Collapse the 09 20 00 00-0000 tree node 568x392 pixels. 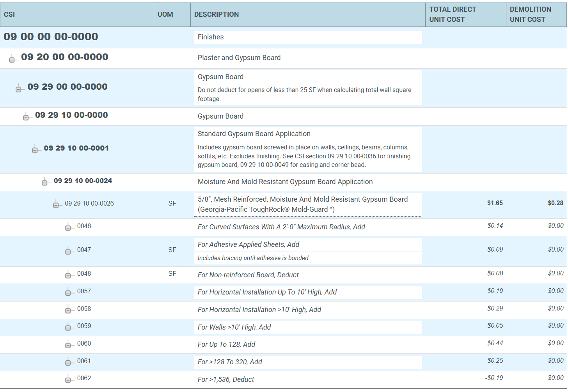click(12, 60)
